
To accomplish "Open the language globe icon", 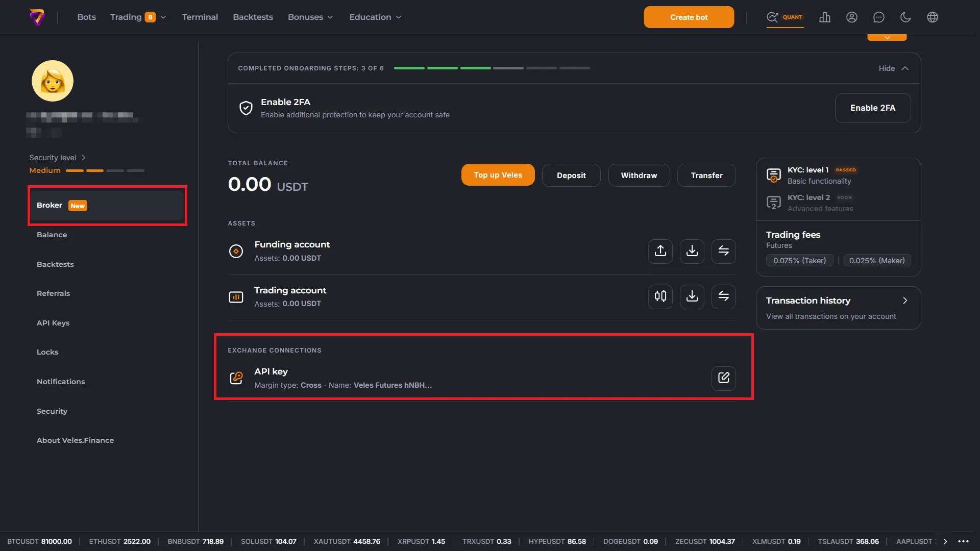I will click(x=932, y=17).
